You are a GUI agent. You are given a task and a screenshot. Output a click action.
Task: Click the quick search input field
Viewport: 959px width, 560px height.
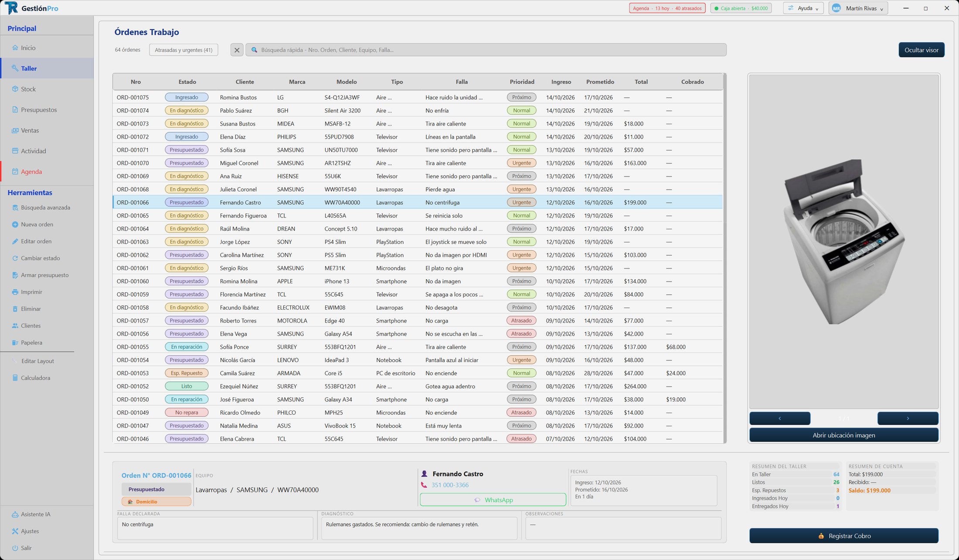click(x=486, y=50)
